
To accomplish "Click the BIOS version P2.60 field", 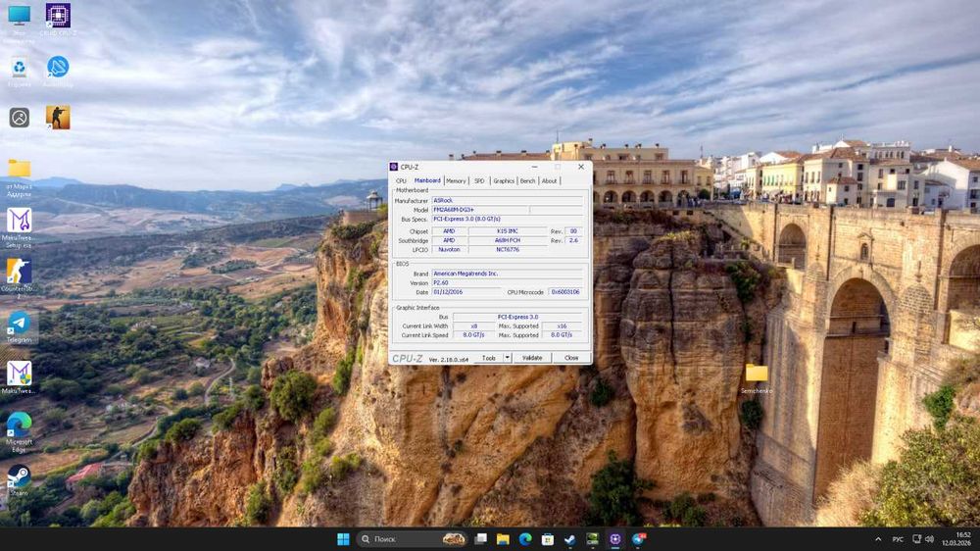I will click(x=507, y=282).
